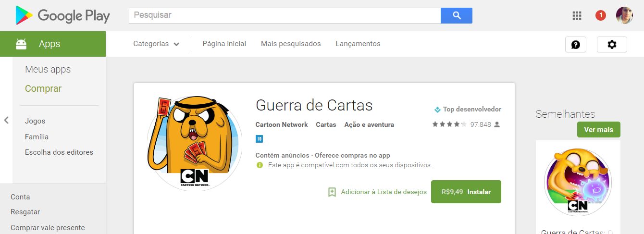644x234 pixels.
Task: Click the Guerra de Cartas app icon
Action: (x=195, y=143)
